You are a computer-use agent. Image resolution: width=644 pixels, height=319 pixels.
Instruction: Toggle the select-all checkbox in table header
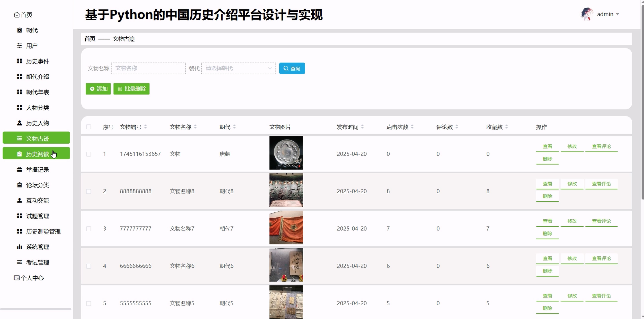click(x=88, y=127)
